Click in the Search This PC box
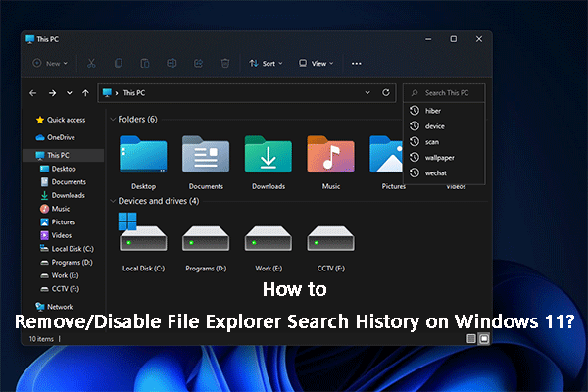This screenshot has width=588, height=392. point(444,93)
